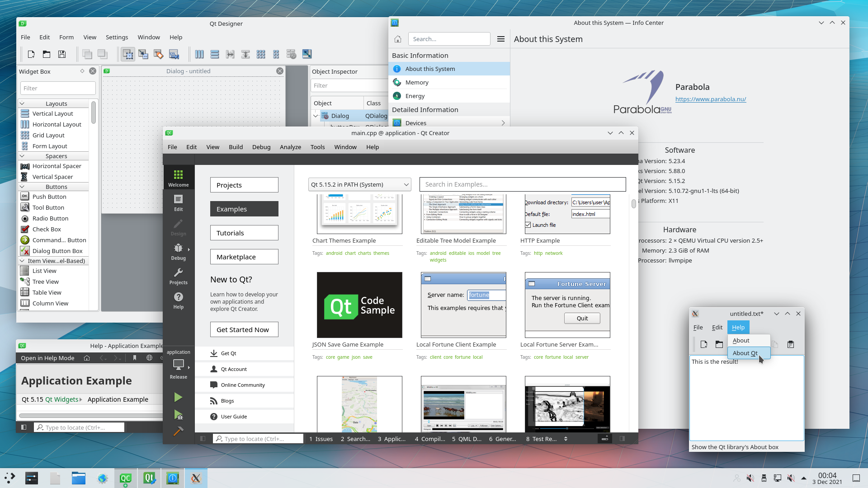Collapse the Layouts category in Widget Box

22,103
